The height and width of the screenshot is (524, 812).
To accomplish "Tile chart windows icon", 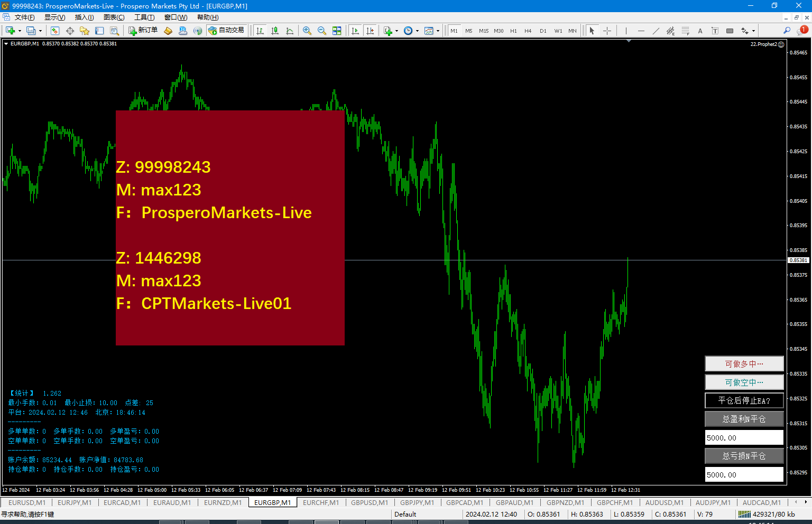I will 337,31.
